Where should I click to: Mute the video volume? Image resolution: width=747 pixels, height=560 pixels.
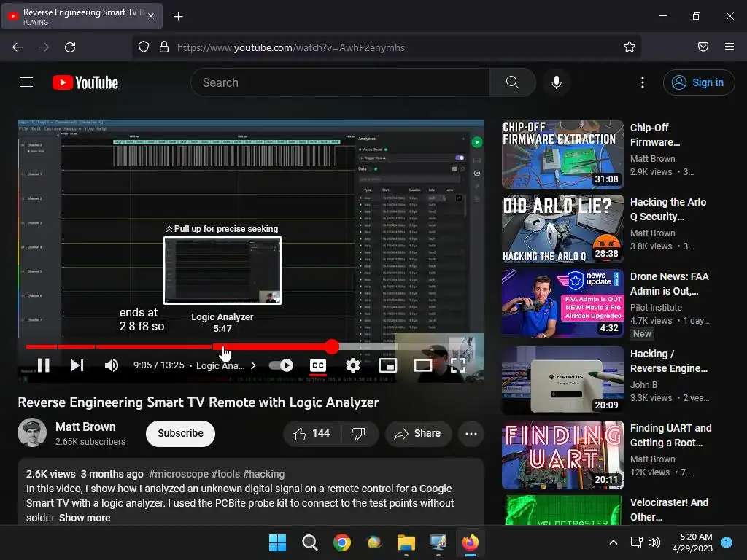pos(112,365)
